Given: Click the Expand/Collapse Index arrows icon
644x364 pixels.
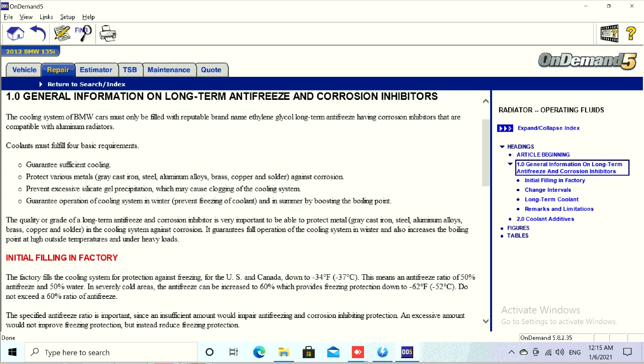Looking at the screenshot, I should pyautogui.click(x=505, y=128).
